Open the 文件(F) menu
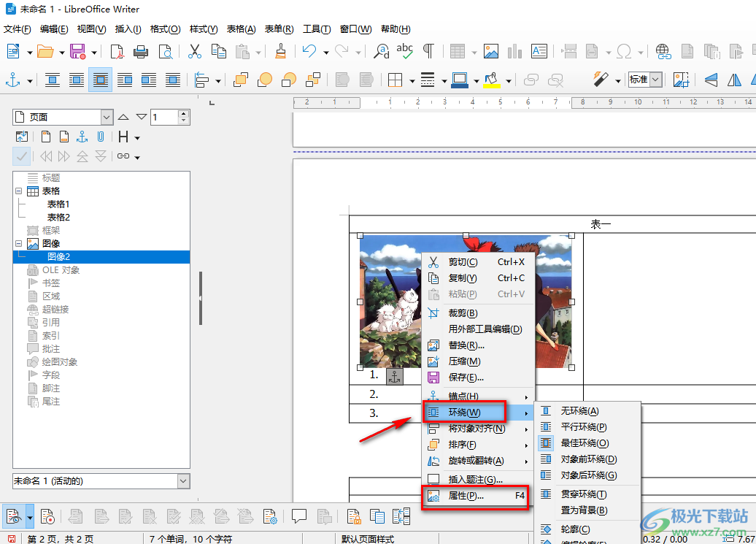Screen dimensions: 756x544 click(18, 29)
